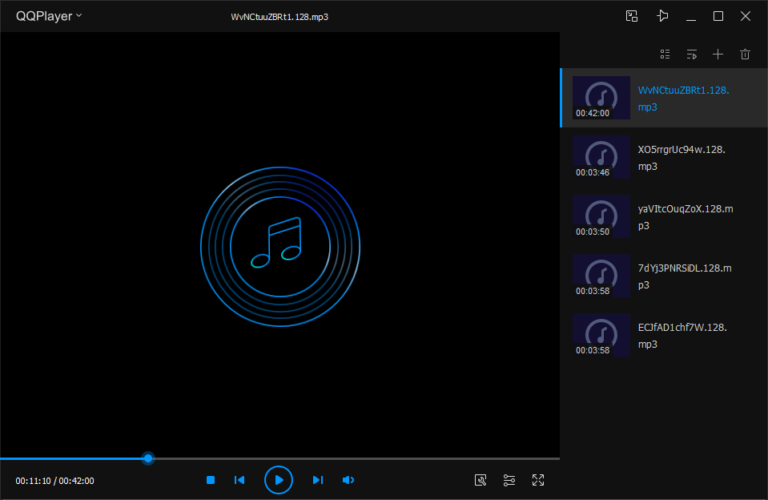Change the playlist view mode icon

(x=665, y=54)
